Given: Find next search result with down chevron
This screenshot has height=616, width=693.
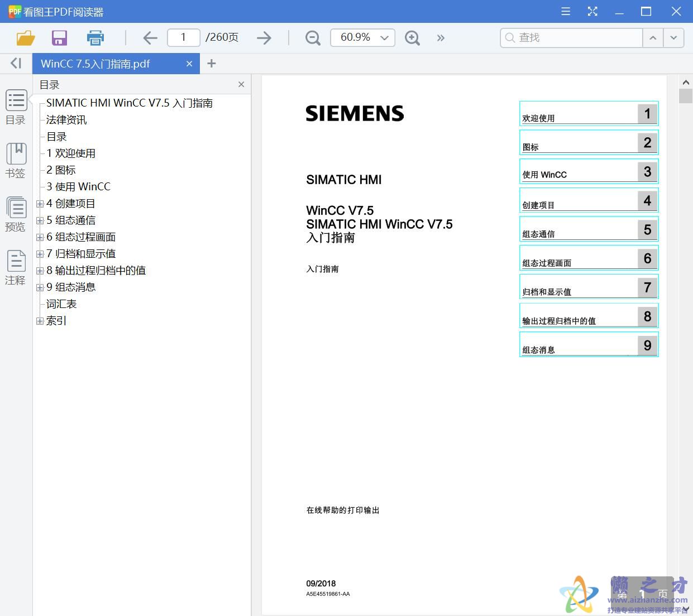Looking at the screenshot, I should [673, 38].
